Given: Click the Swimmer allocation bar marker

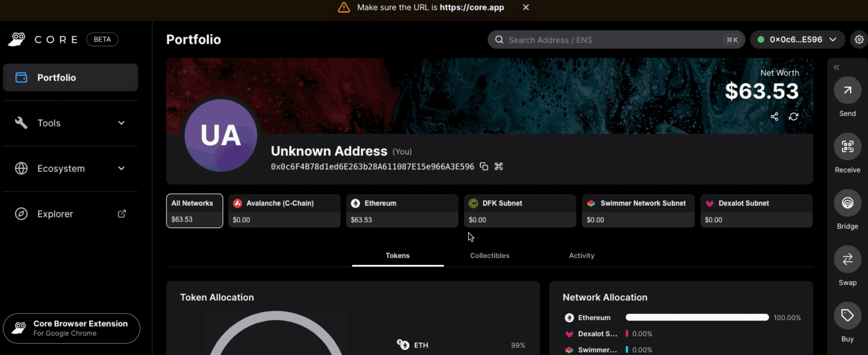Looking at the screenshot, I should [626, 350].
